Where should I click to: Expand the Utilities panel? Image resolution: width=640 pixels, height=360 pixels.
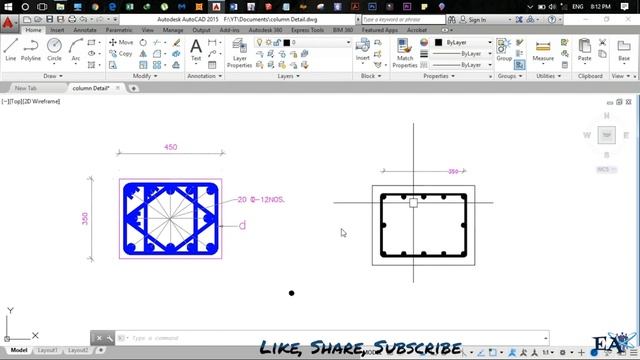pyautogui.click(x=548, y=76)
